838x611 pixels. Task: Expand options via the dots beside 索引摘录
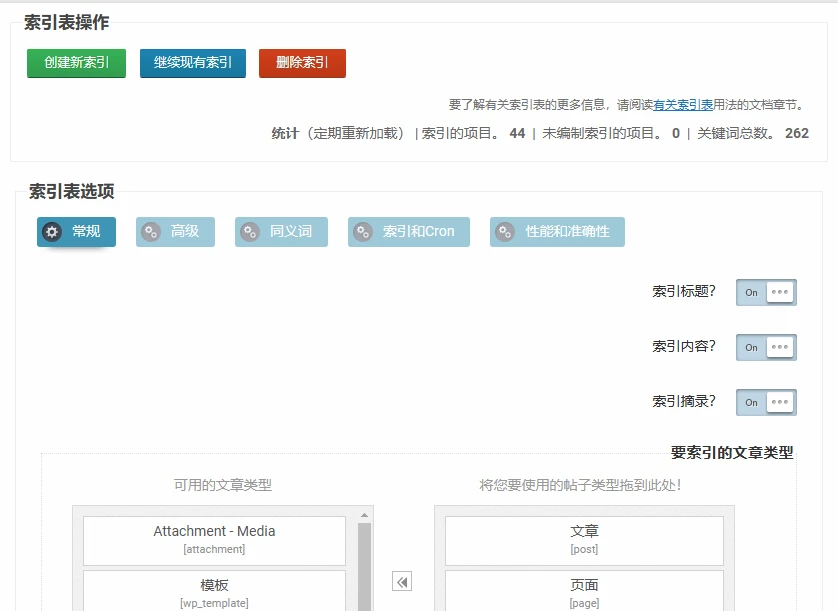point(778,402)
